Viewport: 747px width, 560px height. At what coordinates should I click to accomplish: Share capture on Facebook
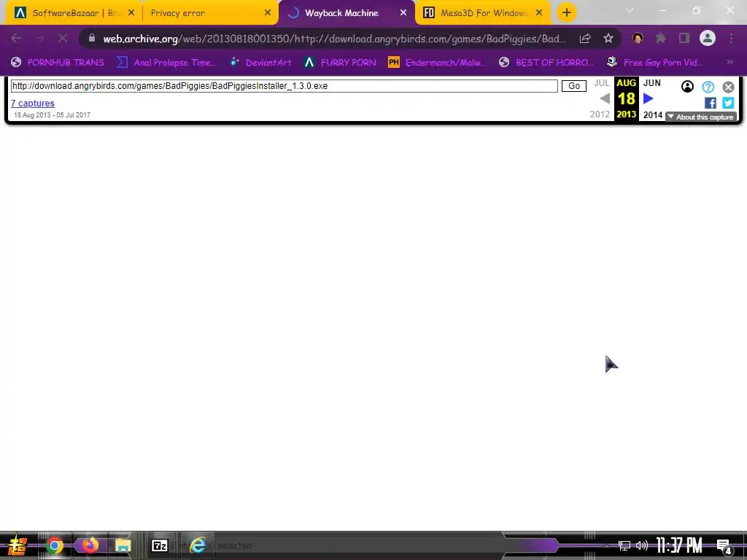(x=711, y=103)
